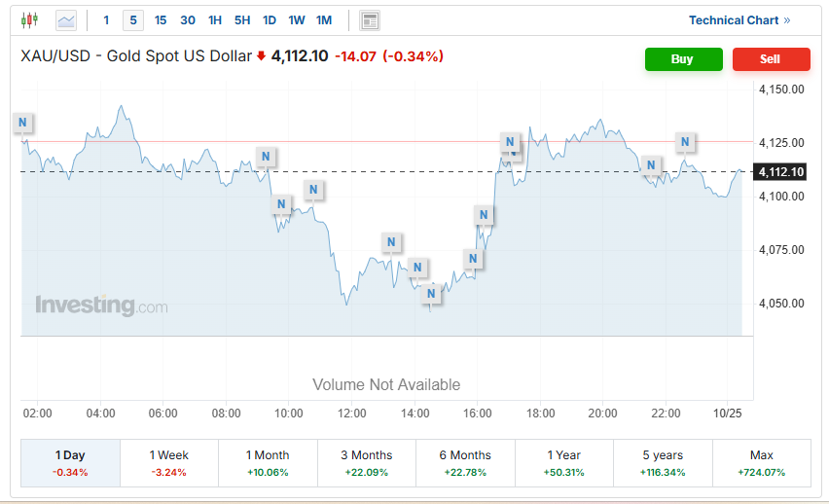Choose the 1W chart interval
The height and width of the screenshot is (504, 829).
click(x=297, y=19)
